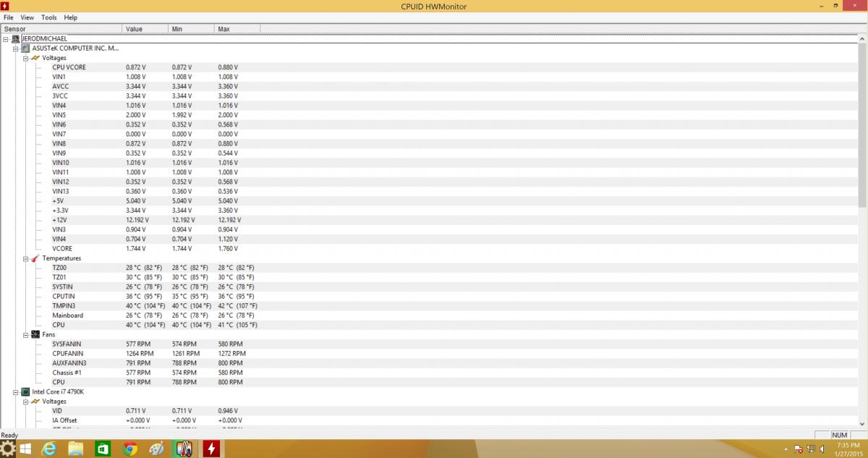Screen dimensions: 868x458
Task: Collapse the Intel Core i7 4790K node
Action: 16,391
